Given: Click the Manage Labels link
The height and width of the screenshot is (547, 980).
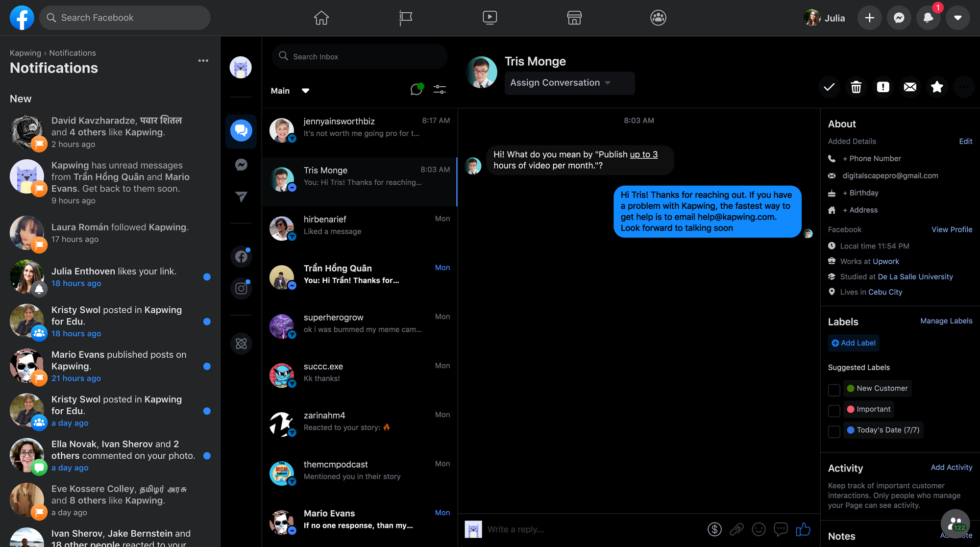Looking at the screenshot, I should click(946, 321).
